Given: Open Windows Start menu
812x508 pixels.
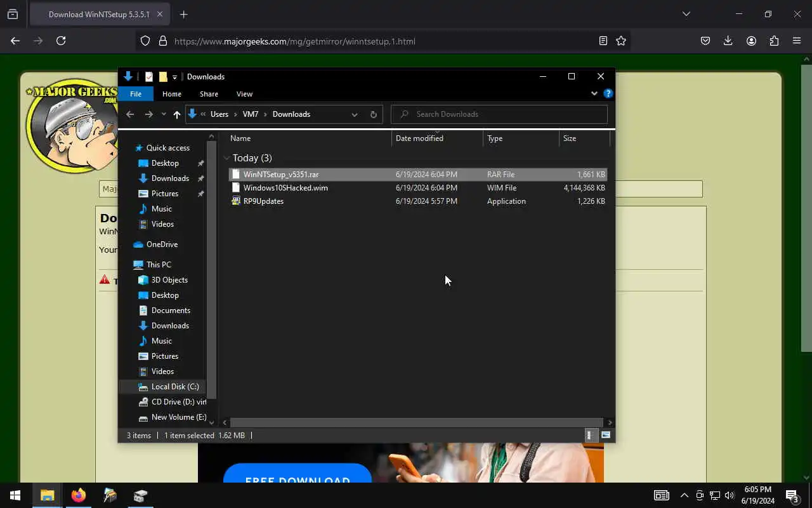Looking at the screenshot, I should [15, 495].
